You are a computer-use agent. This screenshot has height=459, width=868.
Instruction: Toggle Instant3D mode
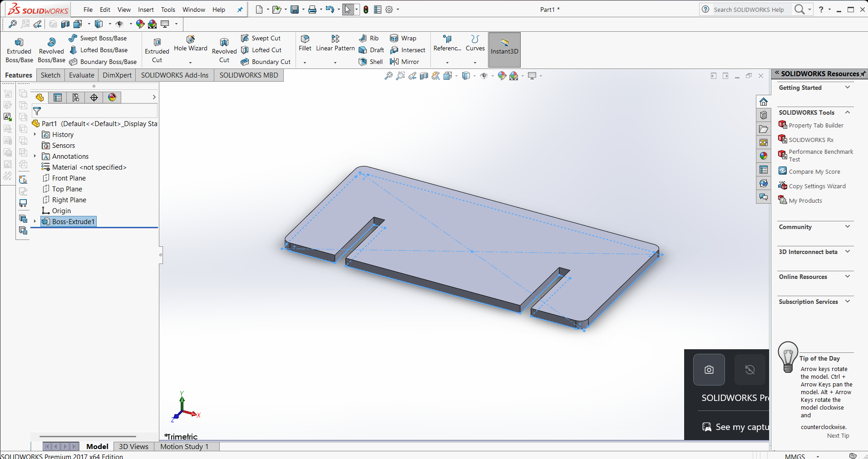(504, 50)
